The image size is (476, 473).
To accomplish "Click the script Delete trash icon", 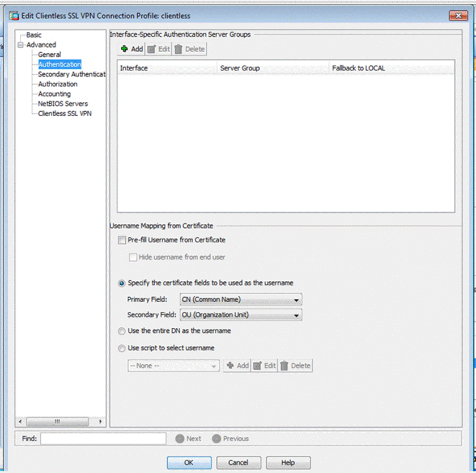I will click(284, 366).
